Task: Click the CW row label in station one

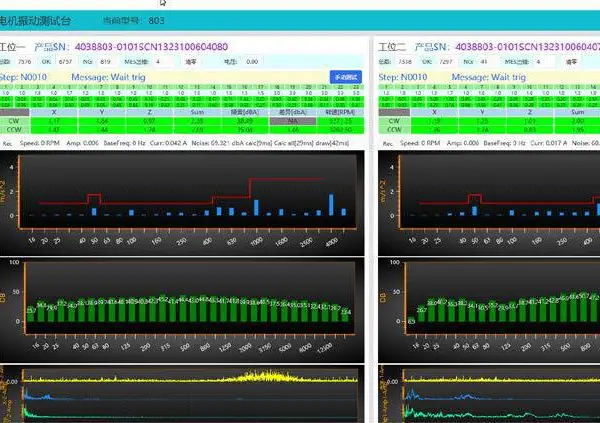Action: 14,121
